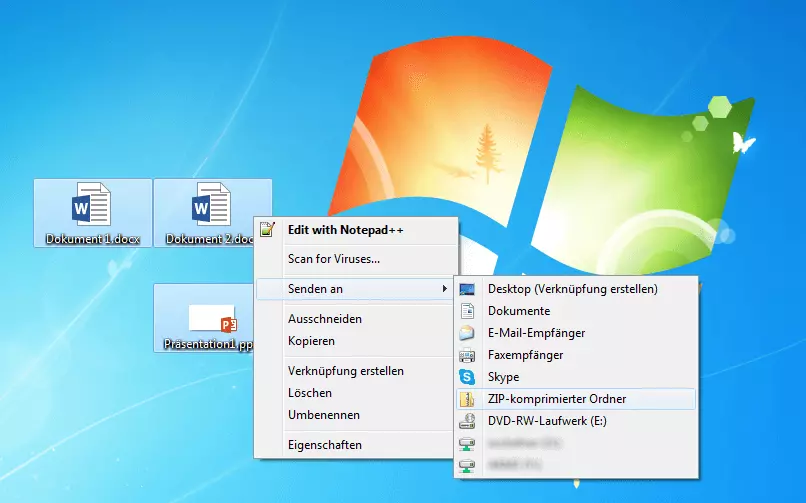Screen dimensions: 806x503
Task: Click the zipped folder icon
Action: [467, 399]
